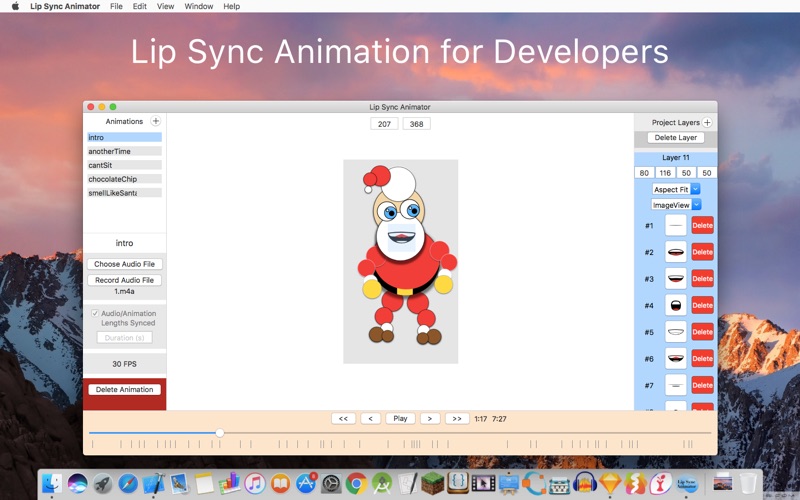Add a new project layer
This screenshot has width=800, height=500.
click(x=708, y=122)
